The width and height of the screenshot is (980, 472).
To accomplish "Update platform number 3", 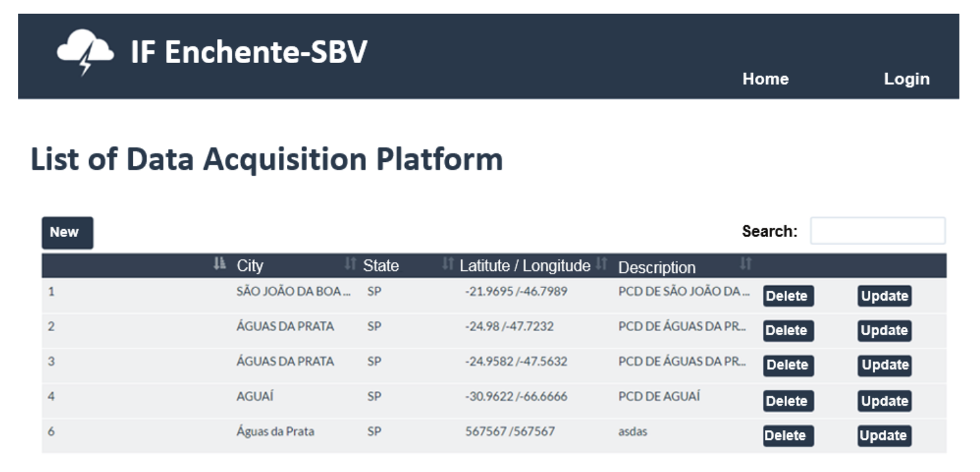I will coord(884,365).
